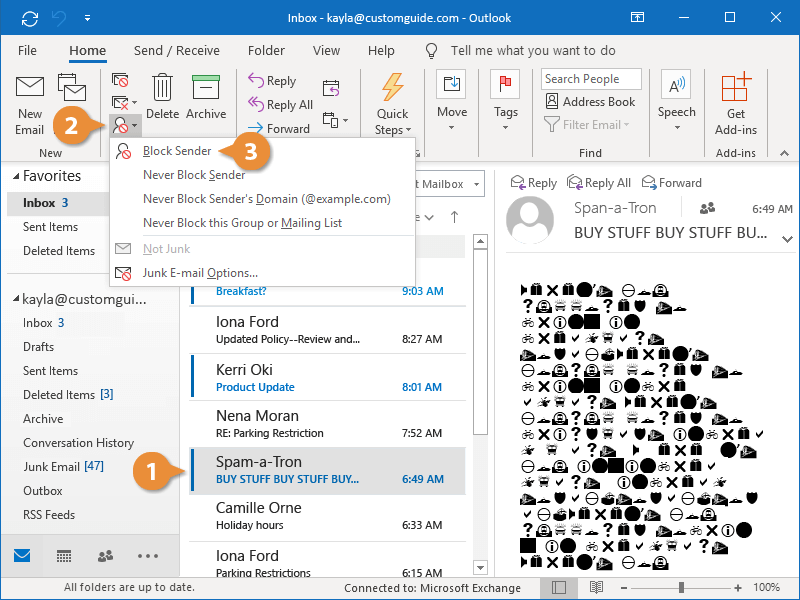The image size is (800, 600).
Task: Open the Customize Quick Access Toolbar dropdown
Action: [x=88, y=18]
